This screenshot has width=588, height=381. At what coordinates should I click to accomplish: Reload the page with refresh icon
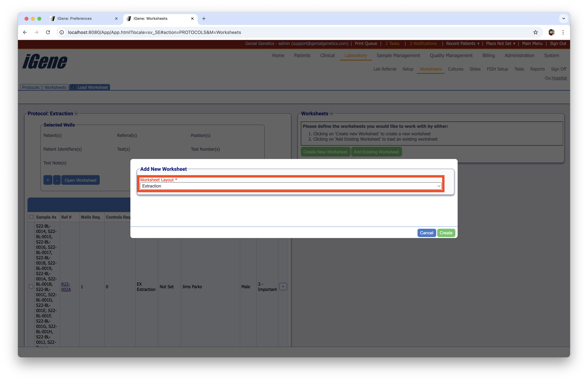[x=48, y=32]
